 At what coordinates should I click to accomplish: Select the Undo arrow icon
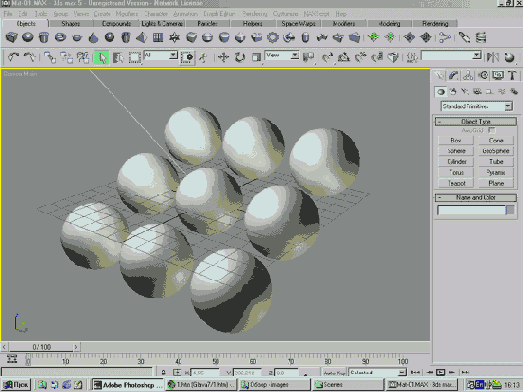click(13, 57)
